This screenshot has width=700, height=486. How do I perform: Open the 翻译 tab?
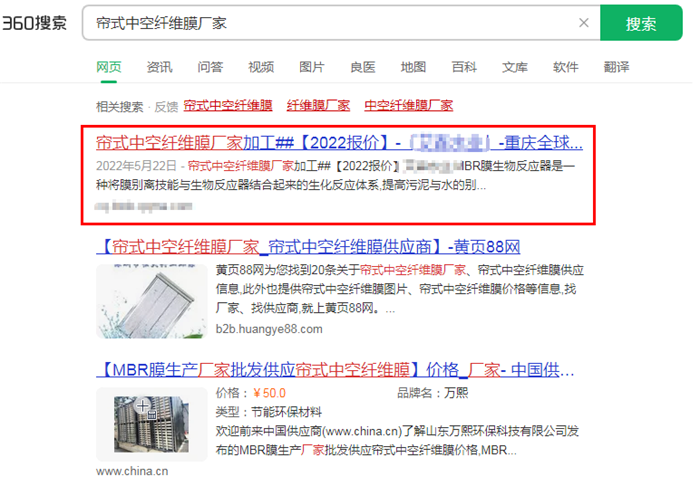point(617,67)
